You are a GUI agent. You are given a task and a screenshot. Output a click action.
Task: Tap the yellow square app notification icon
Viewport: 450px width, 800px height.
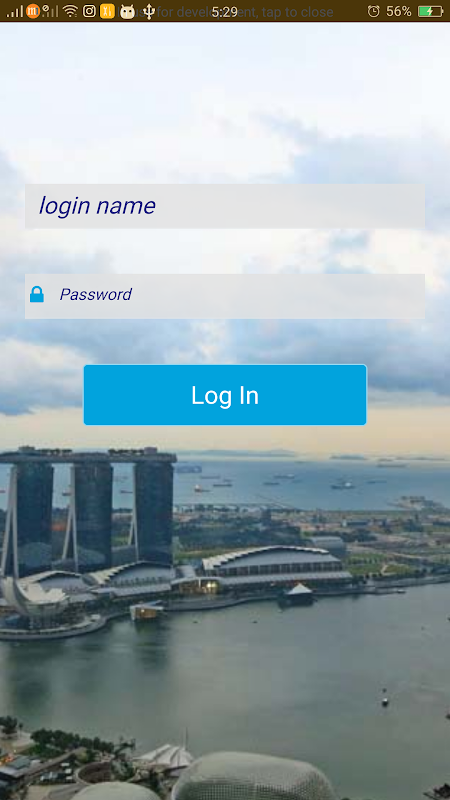point(107,11)
